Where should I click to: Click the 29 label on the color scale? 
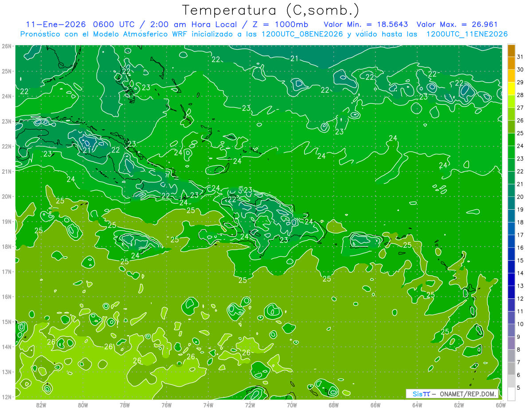click(x=520, y=82)
